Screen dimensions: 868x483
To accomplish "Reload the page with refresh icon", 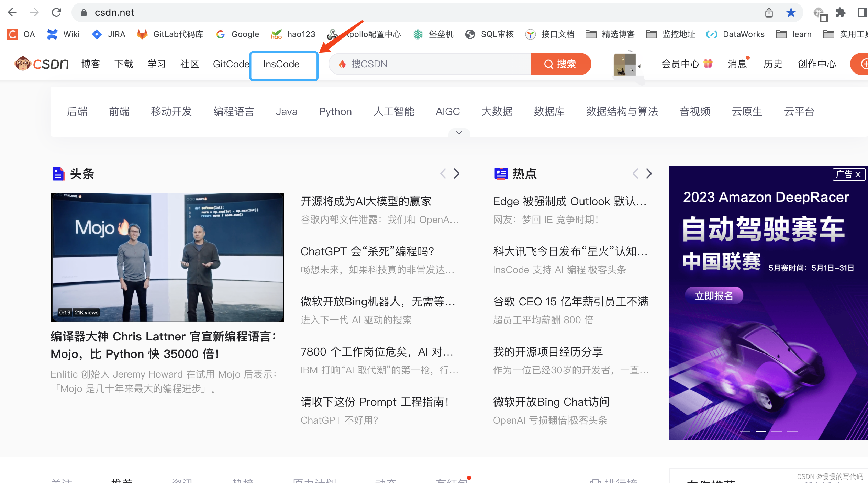I will [56, 12].
